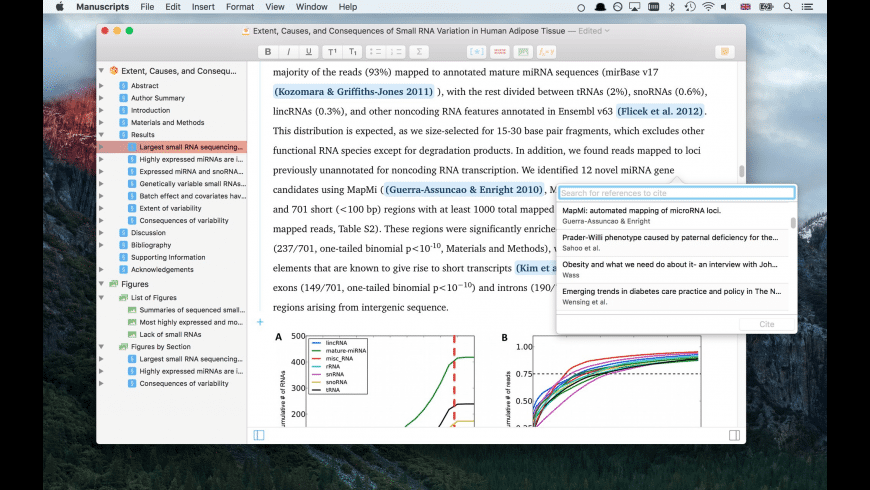
Task: Click the volume icon in menu bar
Action: pos(724,7)
